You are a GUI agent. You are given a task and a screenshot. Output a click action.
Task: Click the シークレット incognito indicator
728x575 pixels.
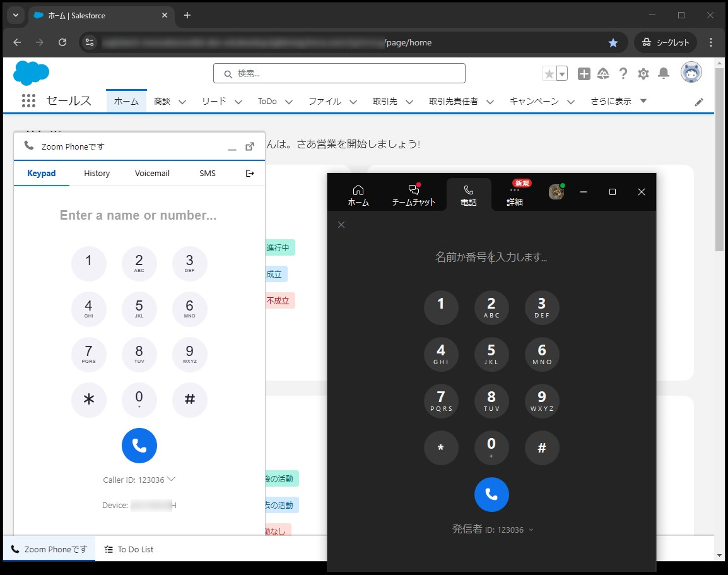point(666,42)
